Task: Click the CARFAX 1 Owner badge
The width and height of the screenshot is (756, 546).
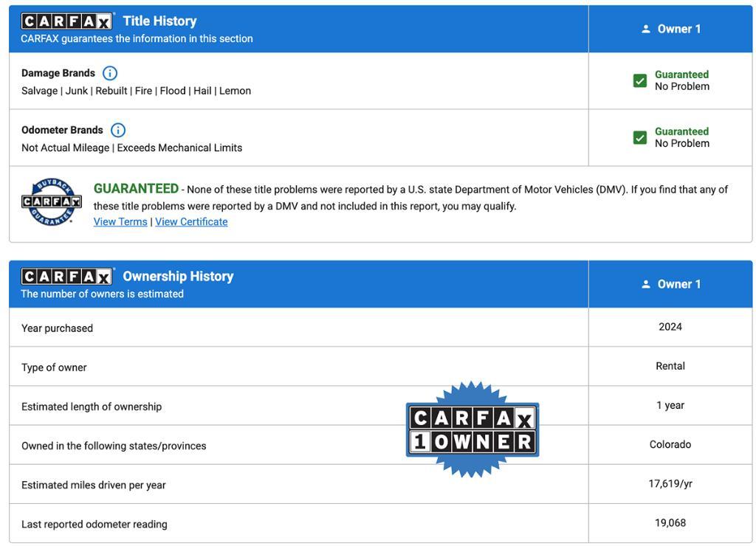Action: pyautogui.click(x=472, y=429)
